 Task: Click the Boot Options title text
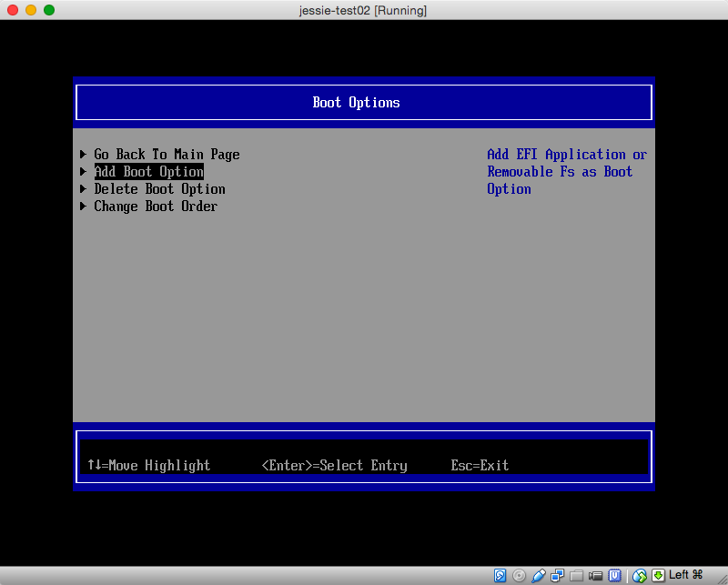pyautogui.click(x=356, y=103)
